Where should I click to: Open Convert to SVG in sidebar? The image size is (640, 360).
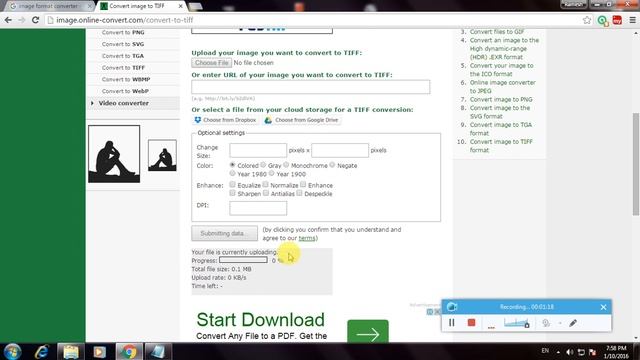123,44
